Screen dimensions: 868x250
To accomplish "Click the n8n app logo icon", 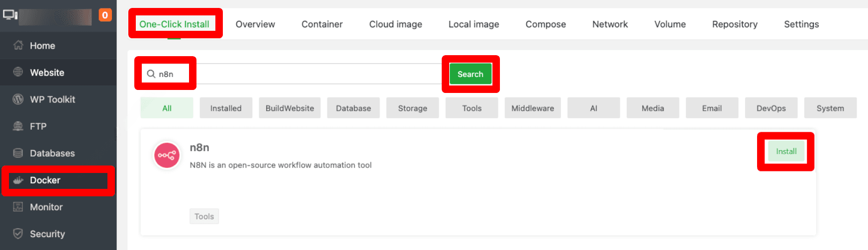I will click(x=167, y=155).
